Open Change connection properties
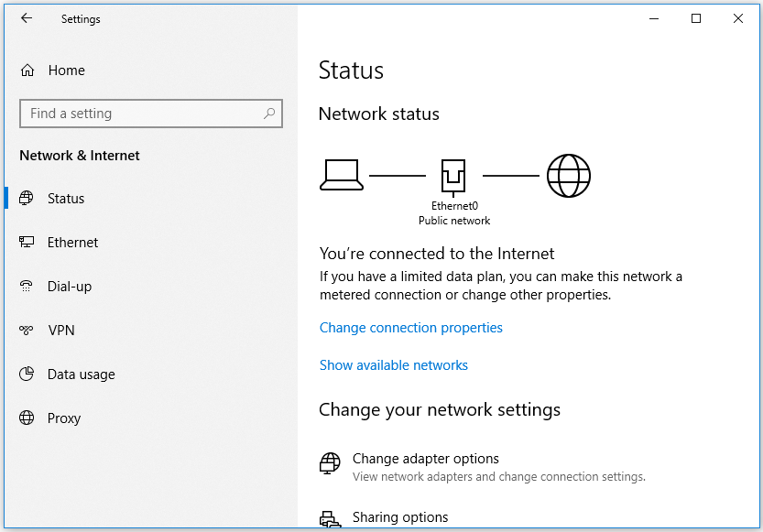The height and width of the screenshot is (532, 763). pyautogui.click(x=410, y=327)
